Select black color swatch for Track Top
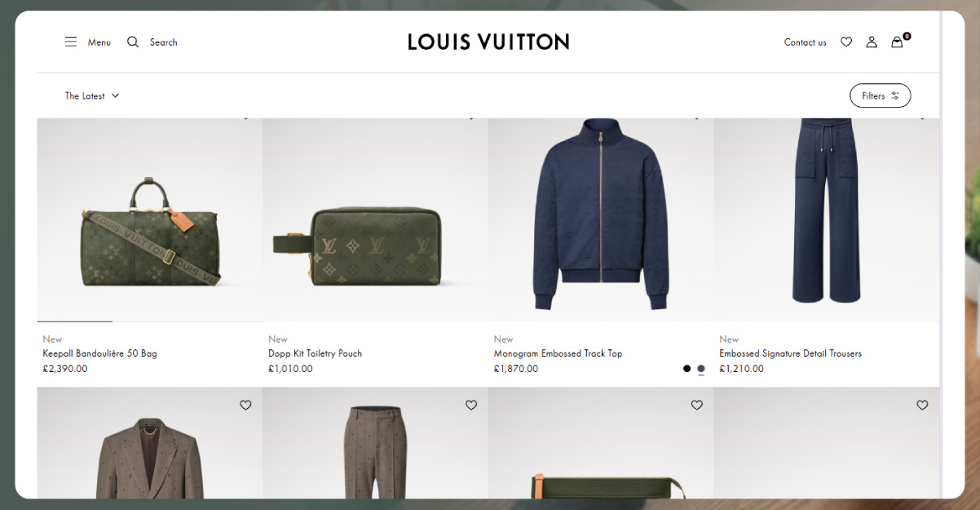980x510 pixels. point(686,369)
